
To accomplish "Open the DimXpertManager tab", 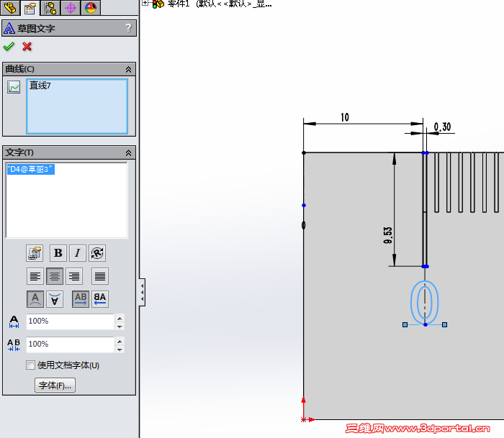I will click(x=71, y=8).
